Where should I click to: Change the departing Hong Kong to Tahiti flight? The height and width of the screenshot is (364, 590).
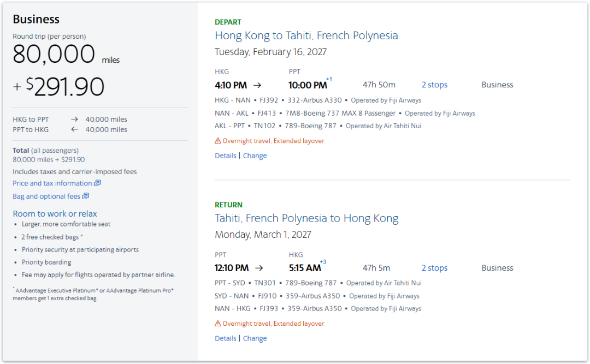click(x=255, y=156)
